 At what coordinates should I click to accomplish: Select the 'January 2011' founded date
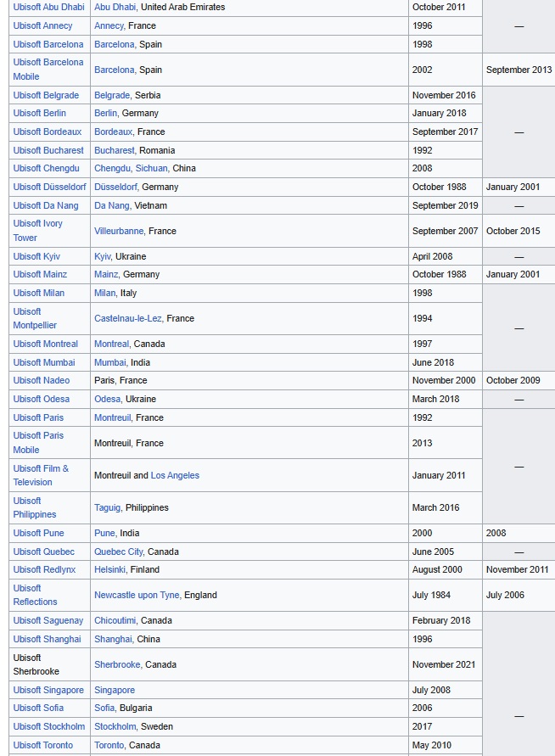[x=439, y=475]
